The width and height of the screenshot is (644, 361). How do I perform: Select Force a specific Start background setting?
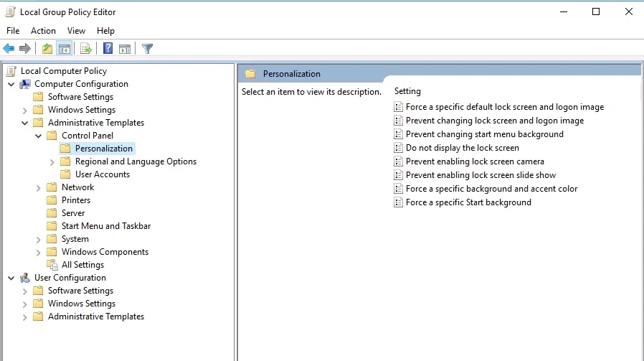pyautogui.click(x=468, y=202)
